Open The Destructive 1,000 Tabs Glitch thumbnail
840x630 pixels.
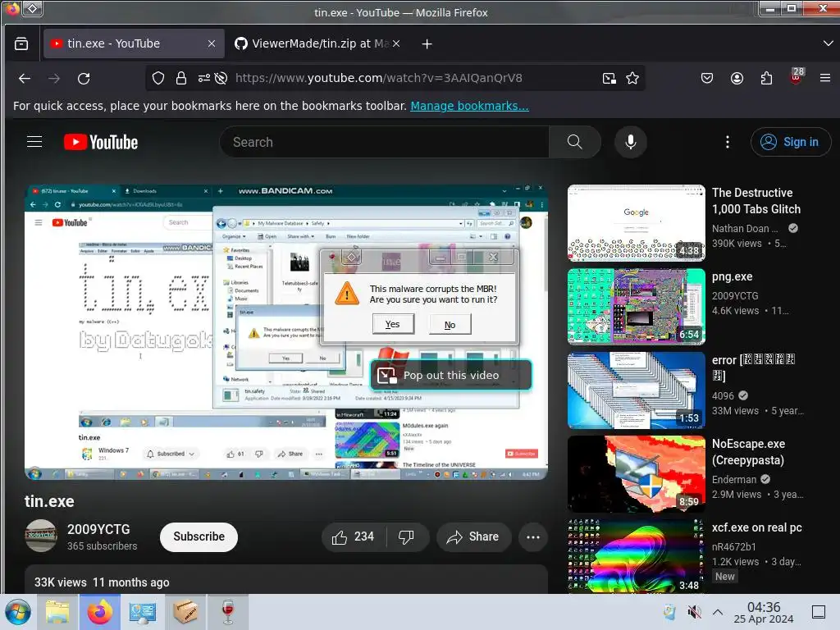[x=636, y=223]
